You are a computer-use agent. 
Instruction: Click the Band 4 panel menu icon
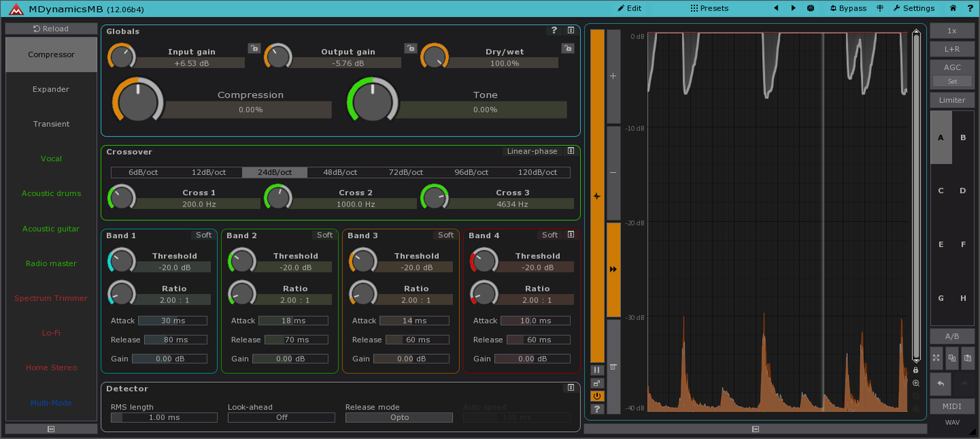point(571,235)
